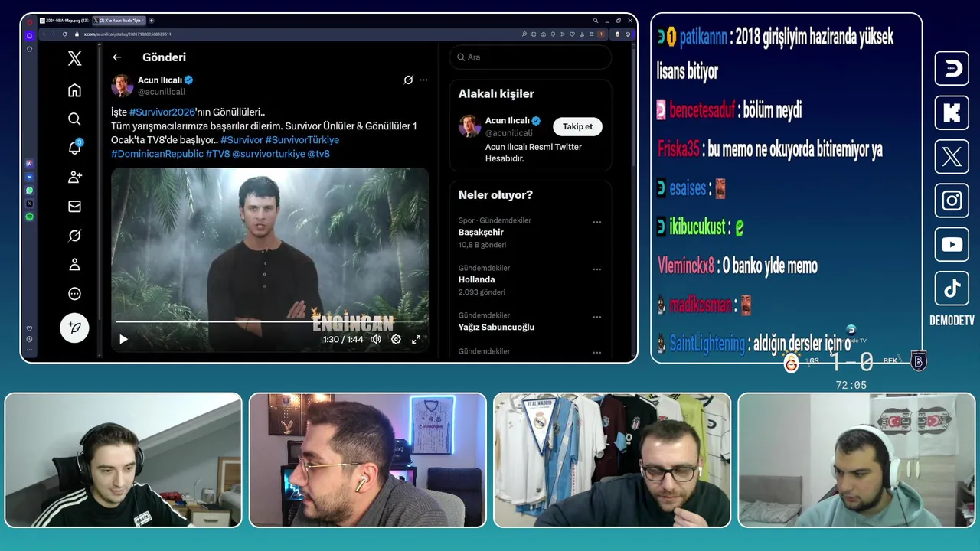980x551 pixels.
Task: Click the compose post feather button
Action: point(74,328)
